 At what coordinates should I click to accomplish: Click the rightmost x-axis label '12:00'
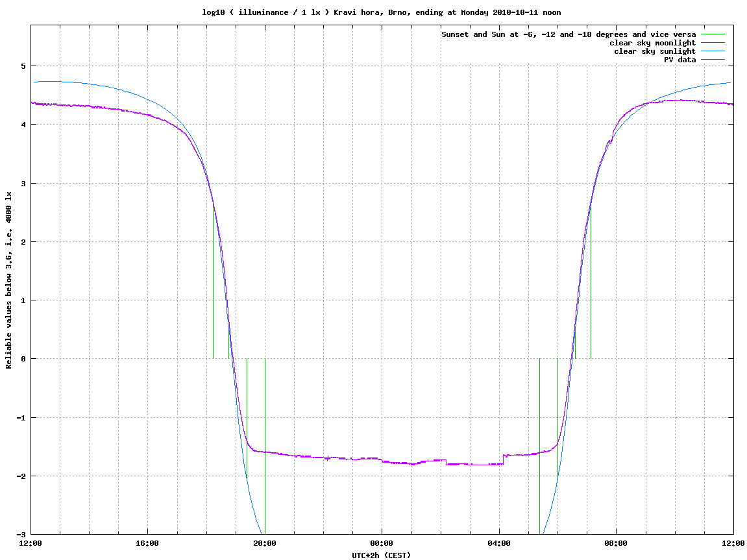click(x=733, y=543)
